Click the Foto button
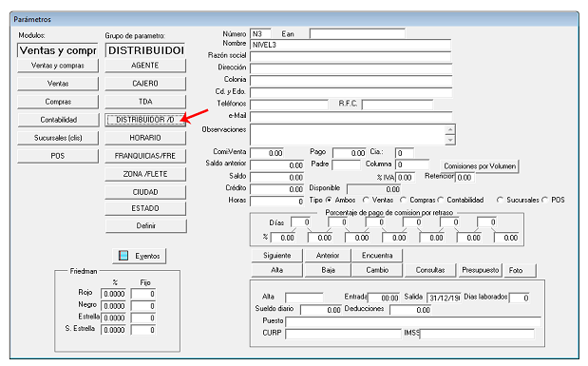The image size is (588, 366). [521, 270]
